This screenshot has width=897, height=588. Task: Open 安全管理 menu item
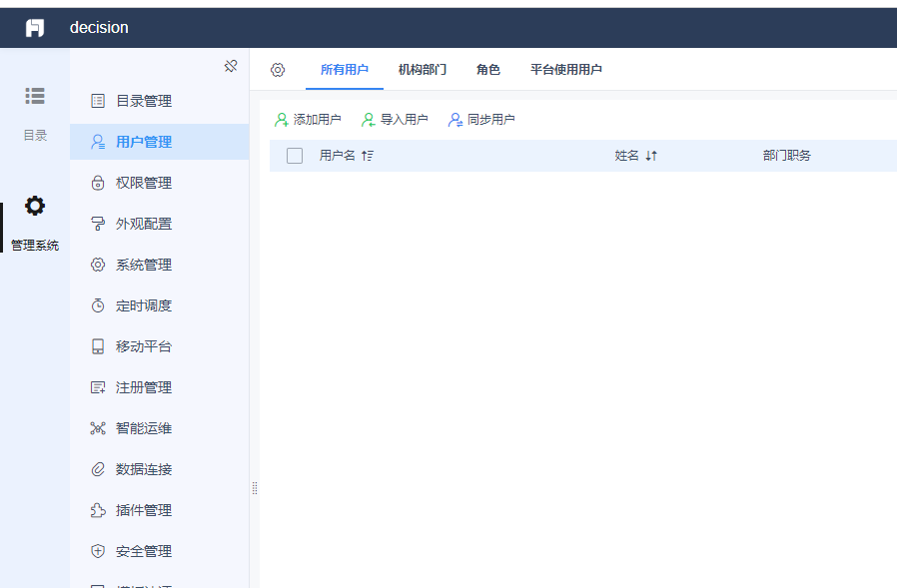159,551
